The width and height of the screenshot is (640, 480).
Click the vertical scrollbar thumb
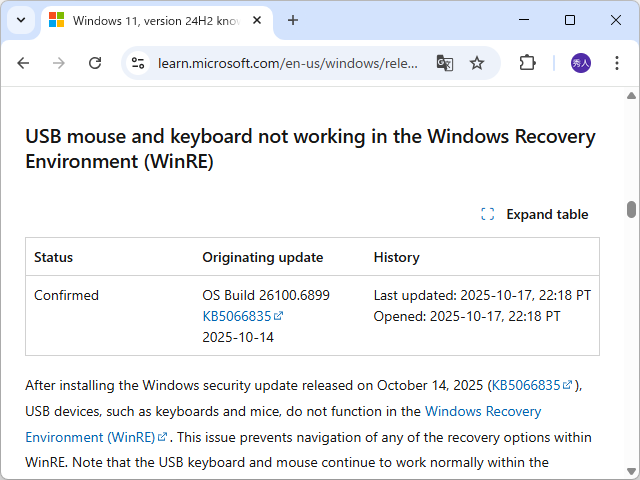(631, 209)
